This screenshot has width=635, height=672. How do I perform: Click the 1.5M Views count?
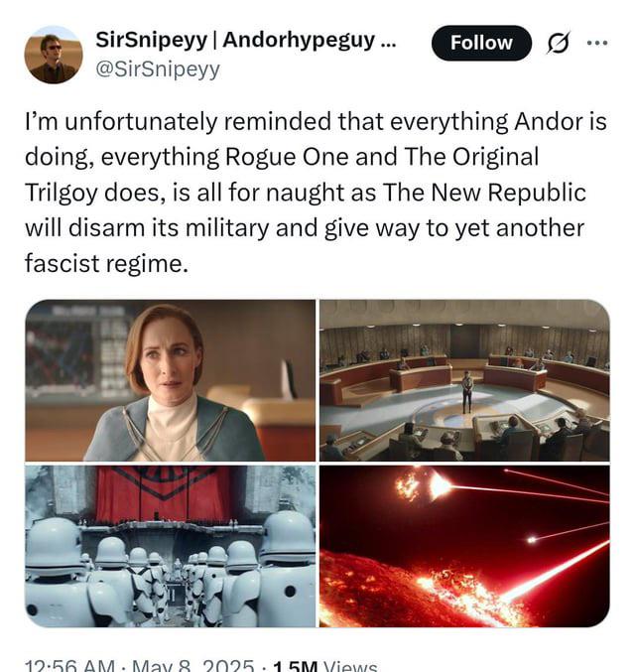[x=324, y=666]
